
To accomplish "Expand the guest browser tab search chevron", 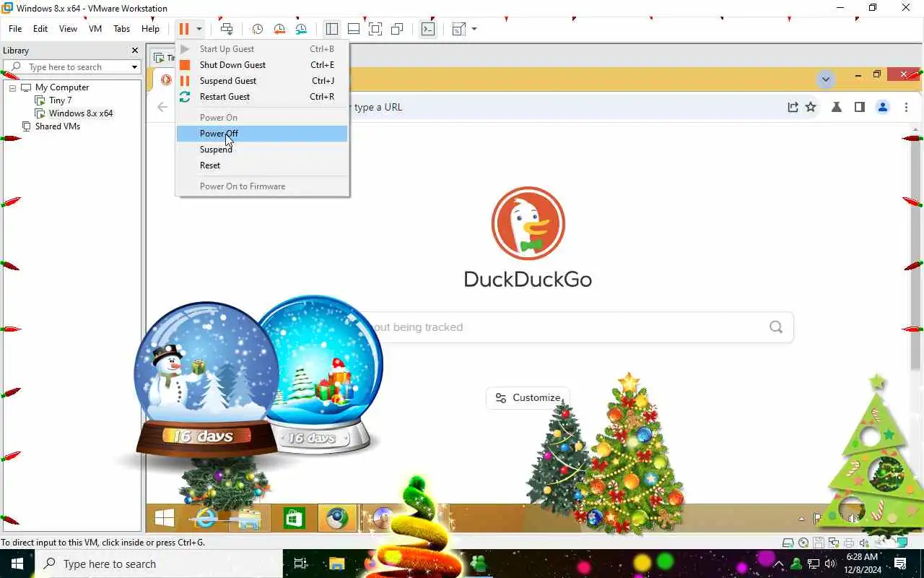I will pyautogui.click(x=826, y=79).
